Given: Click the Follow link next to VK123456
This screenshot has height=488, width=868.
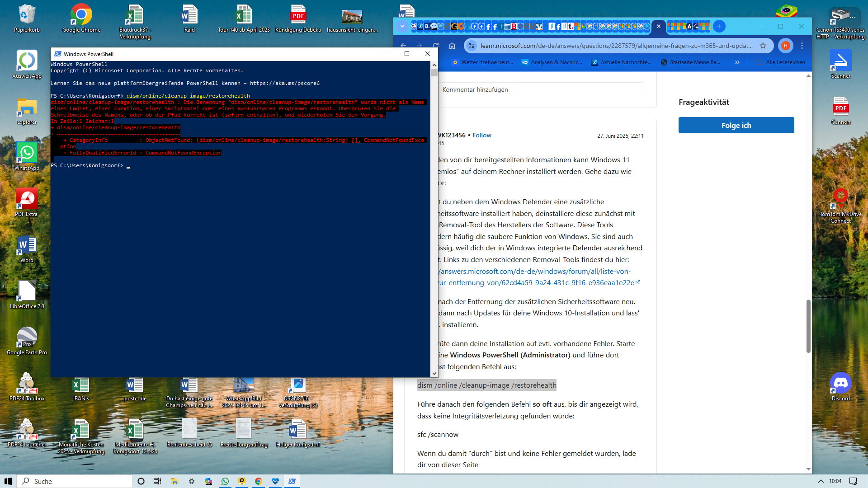Looking at the screenshot, I should 482,135.
